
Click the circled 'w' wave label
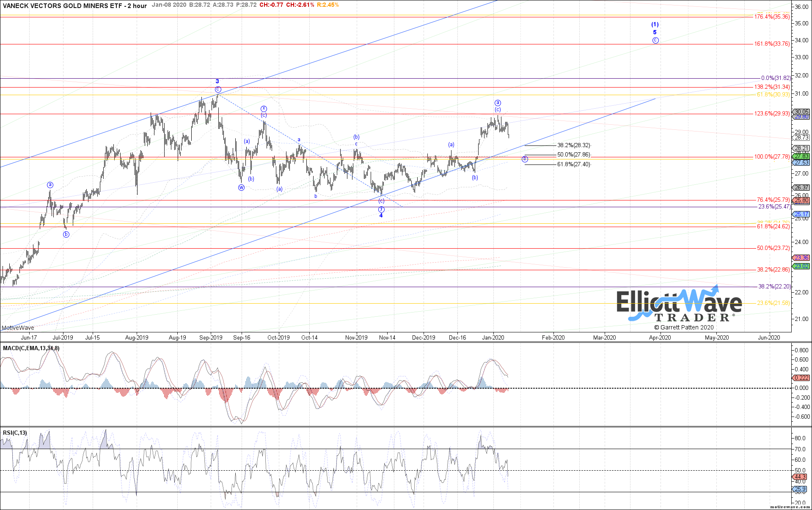click(x=241, y=188)
